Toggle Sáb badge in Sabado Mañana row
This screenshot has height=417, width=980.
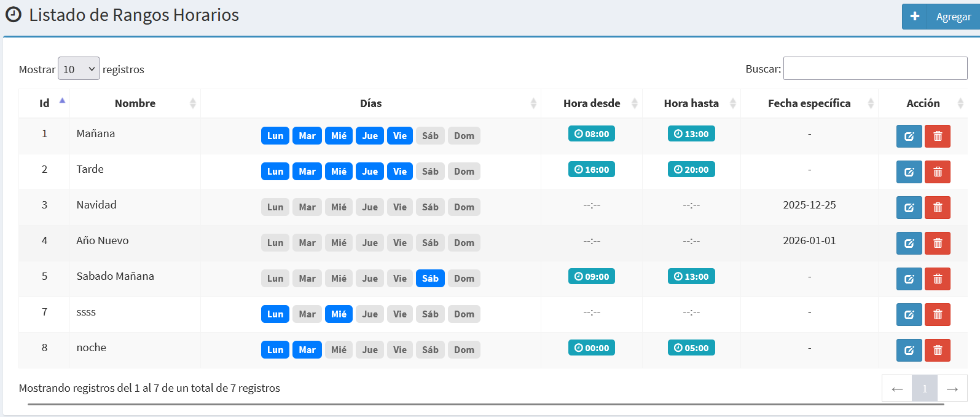[430, 278]
